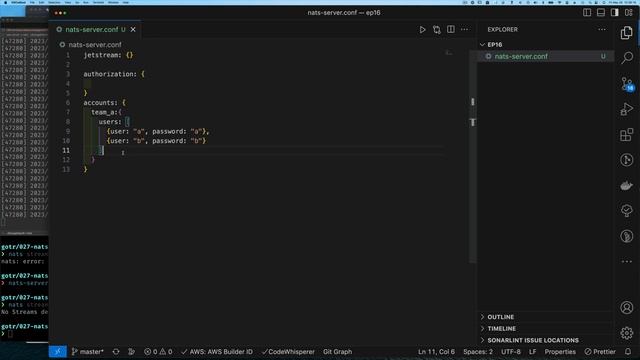Select nats-server.conf in the Explorer tree
This screenshot has width=640, height=360.
pyautogui.click(x=545, y=56)
